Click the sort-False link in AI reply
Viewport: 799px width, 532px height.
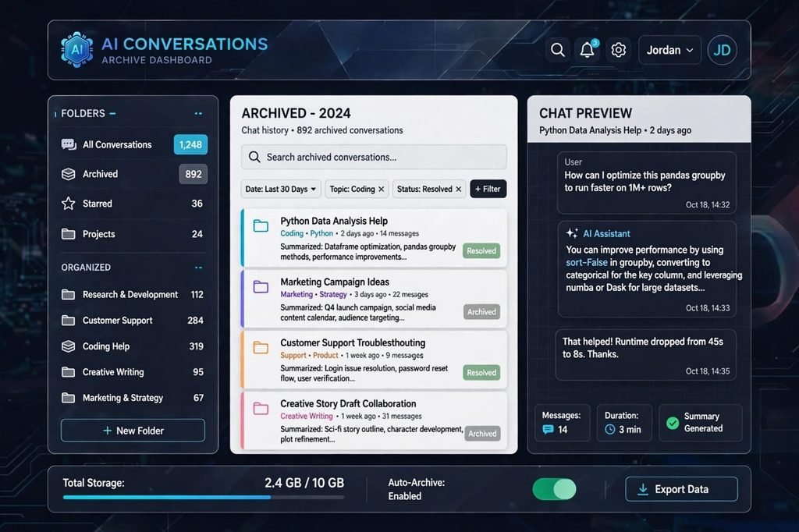coord(587,262)
